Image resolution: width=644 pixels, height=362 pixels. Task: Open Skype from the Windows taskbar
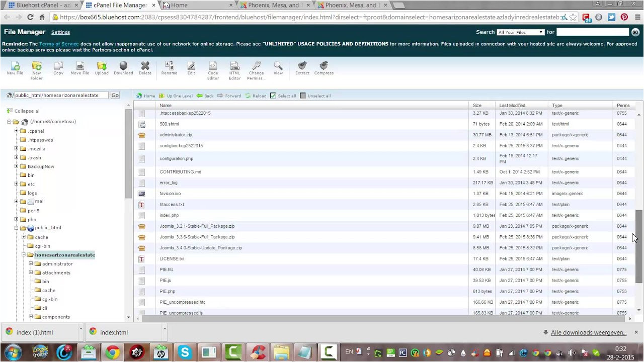click(185, 352)
